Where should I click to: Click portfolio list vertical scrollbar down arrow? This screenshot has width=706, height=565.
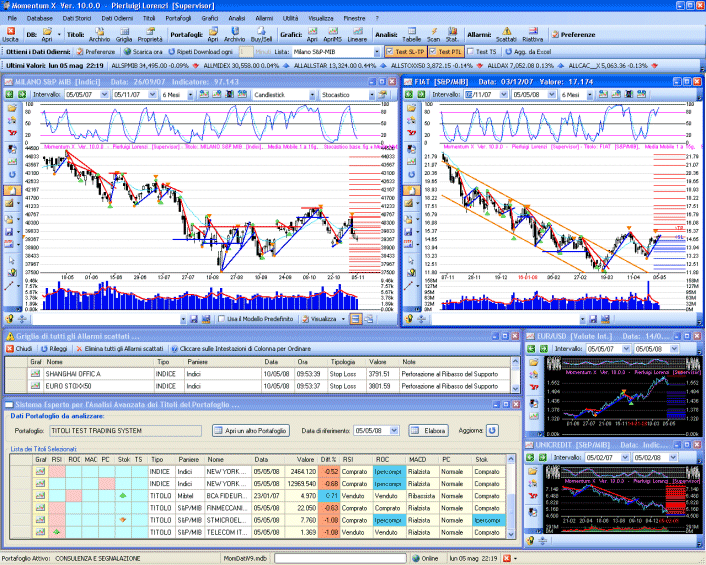(511, 533)
